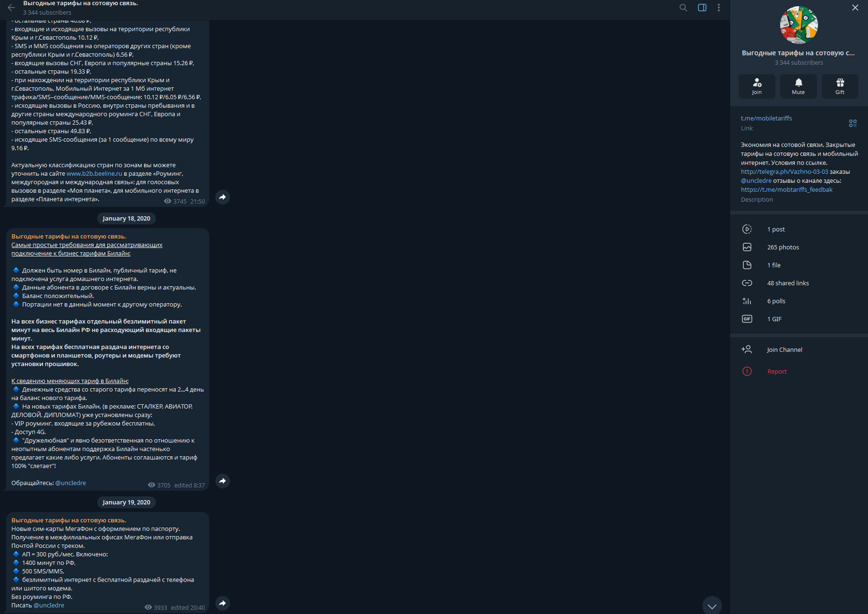Screen dimensions: 868x614
Task: Click the document icon beside 1 file
Action: coord(747,265)
